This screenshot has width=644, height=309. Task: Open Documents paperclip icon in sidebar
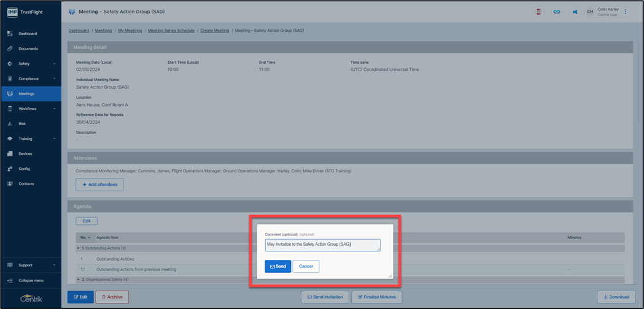pyautogui.click(x=10, y=48)
